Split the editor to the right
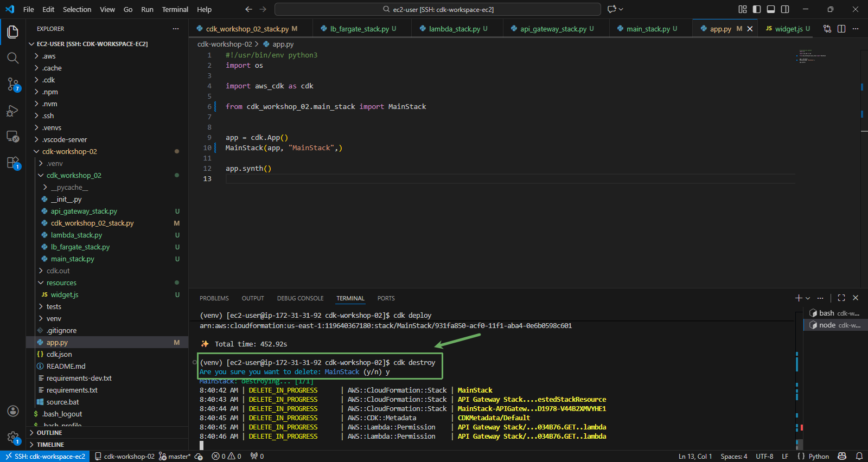The image size is (868, 462). [x=841, y=29]
